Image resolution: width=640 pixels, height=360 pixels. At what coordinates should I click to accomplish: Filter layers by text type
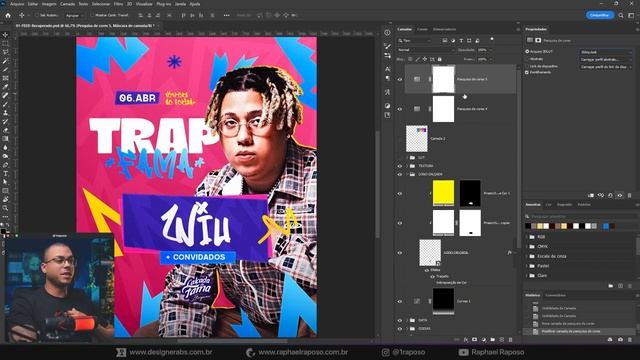click(x=461, y=40)
